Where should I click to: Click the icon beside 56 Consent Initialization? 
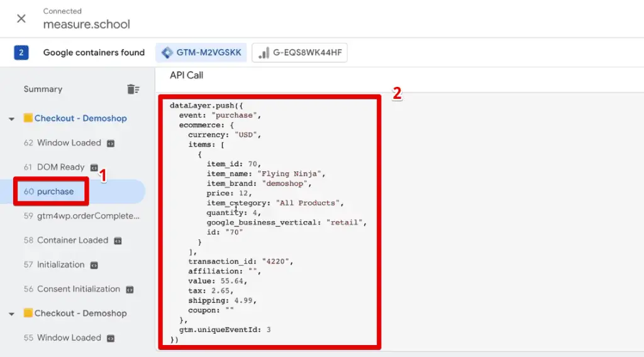pos(130,290)
